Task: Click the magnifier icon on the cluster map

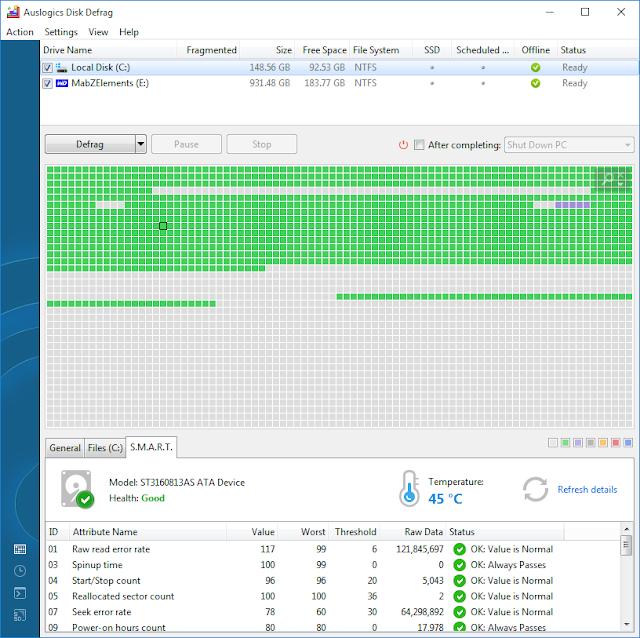Action: tap(609, 178)
